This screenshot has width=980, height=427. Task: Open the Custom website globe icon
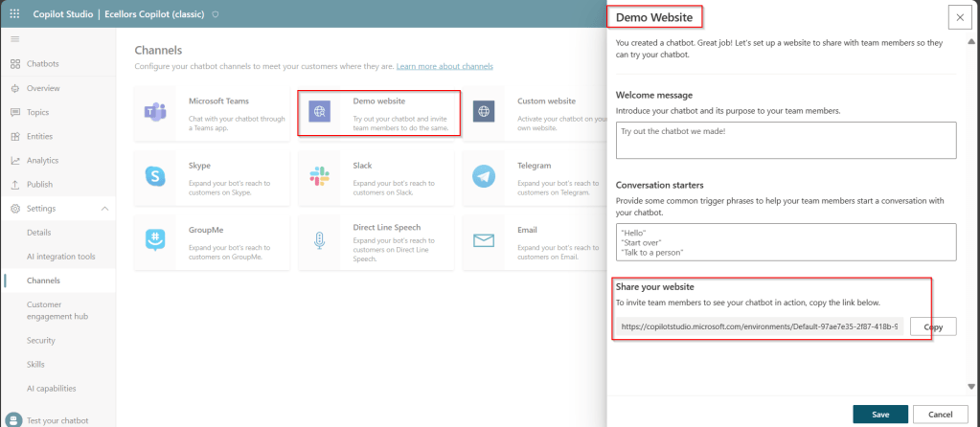tap(484, 112)
